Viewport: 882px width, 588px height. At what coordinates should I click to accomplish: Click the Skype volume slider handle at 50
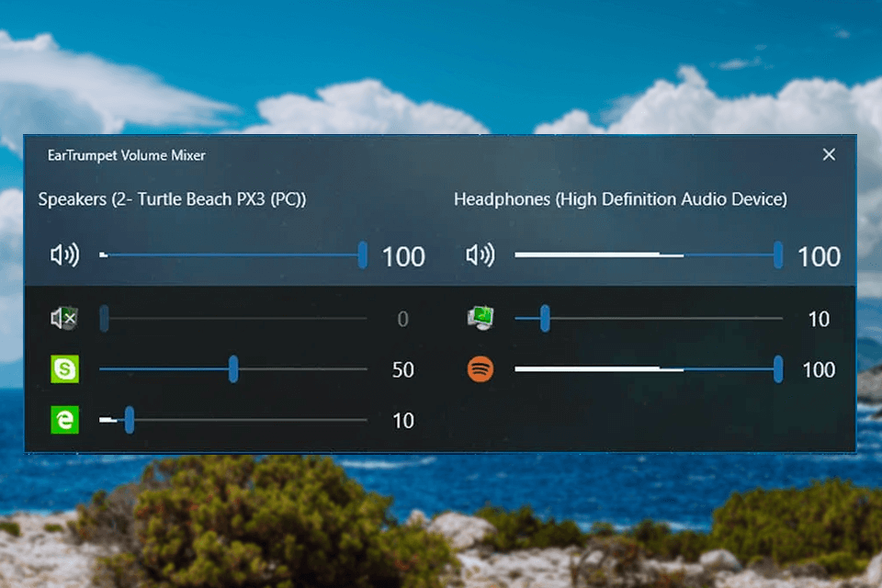pyautogui.click(x=233, y=369)
